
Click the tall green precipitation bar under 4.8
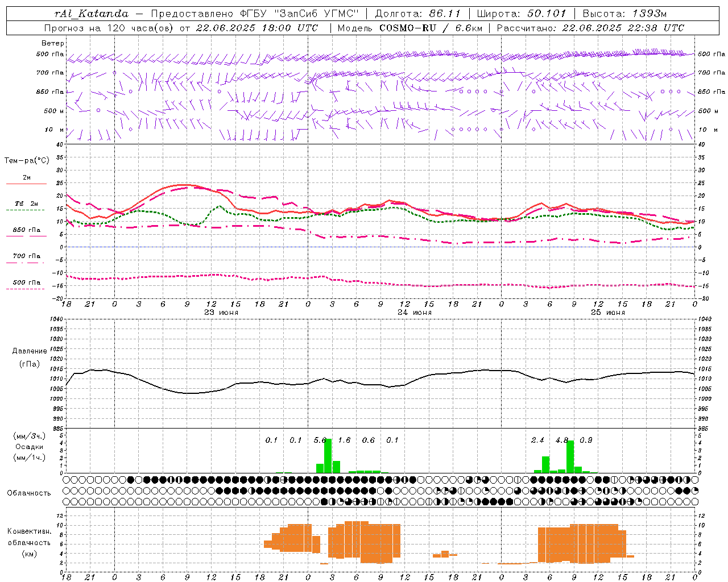point(570,457)
